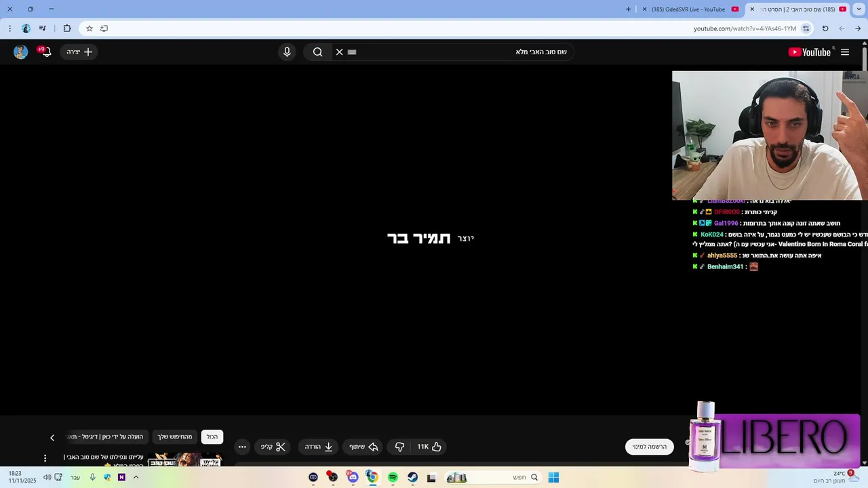The image size is (868, 488).
Task: Go to YouTube home via logo
Action: pos(810,52)
